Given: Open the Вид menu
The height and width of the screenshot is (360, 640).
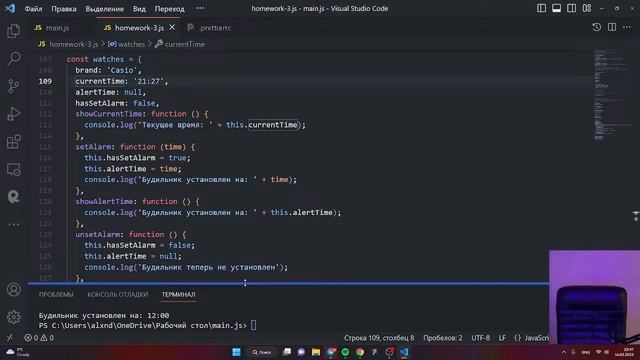Looking at the screenshot, I should pos(139,9).
